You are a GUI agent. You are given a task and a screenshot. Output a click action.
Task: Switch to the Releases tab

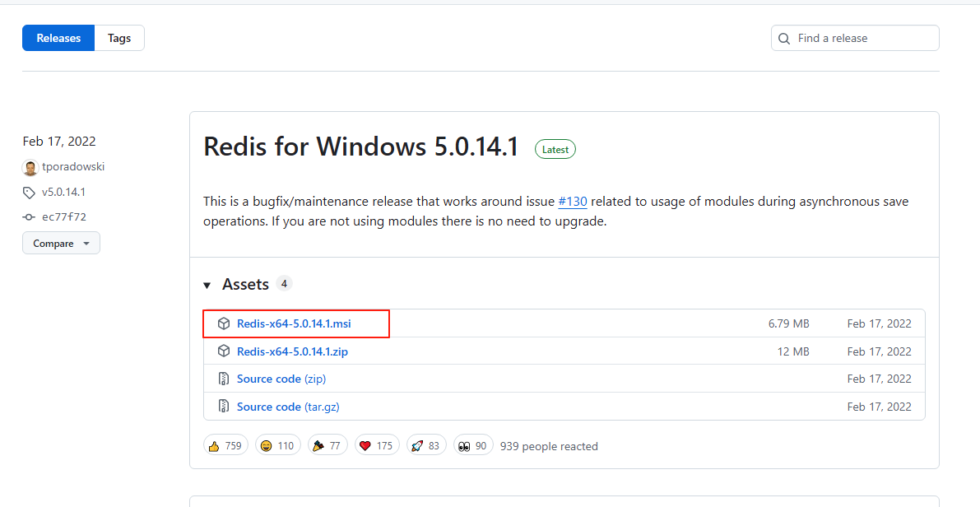[x=58, y=38]
